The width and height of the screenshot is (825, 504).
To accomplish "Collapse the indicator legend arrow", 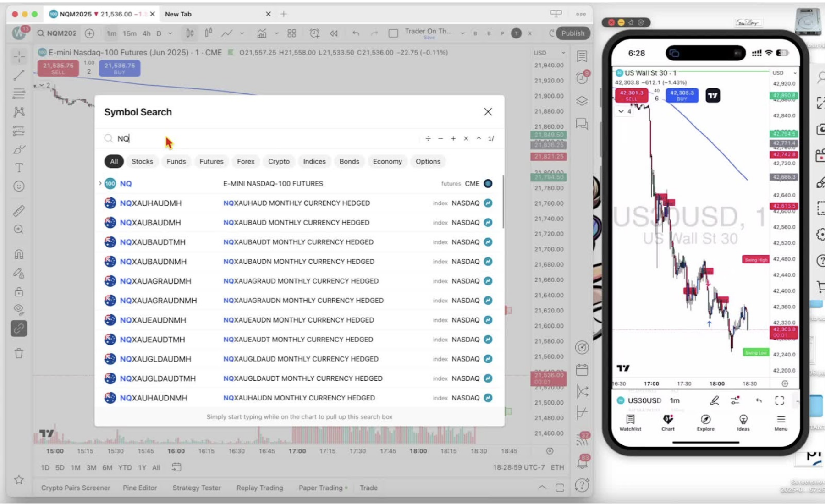I will coord(41,86).
